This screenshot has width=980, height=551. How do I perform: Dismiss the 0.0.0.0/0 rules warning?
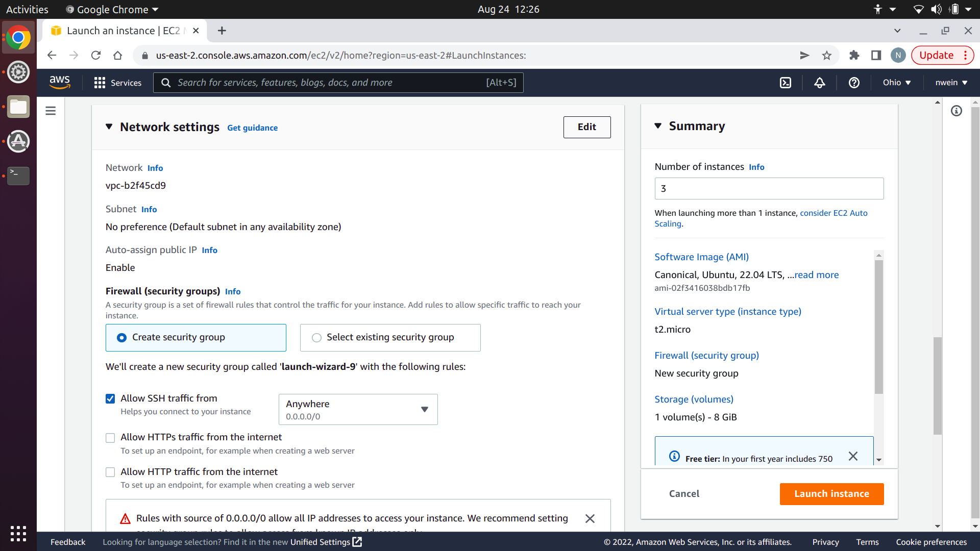click(x=590, y=518)
